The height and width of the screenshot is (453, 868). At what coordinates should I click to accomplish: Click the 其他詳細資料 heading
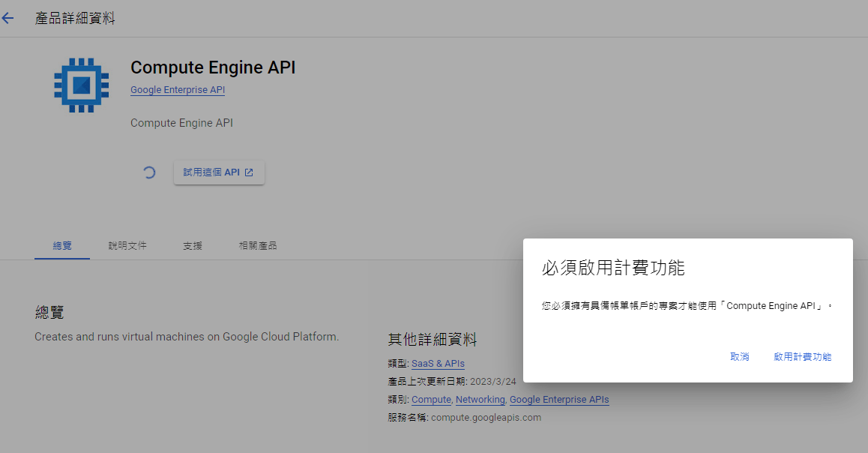coord(433,340)
